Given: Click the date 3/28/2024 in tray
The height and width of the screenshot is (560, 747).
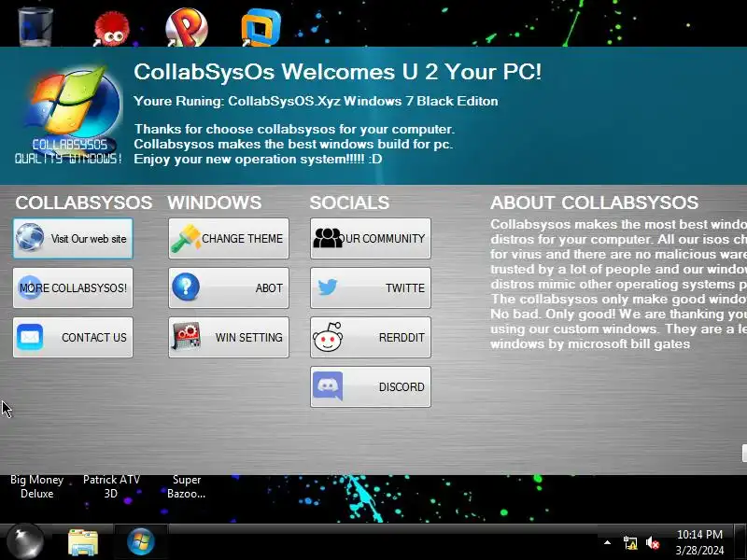Looking at the screenshot, I should coord(699,551).
